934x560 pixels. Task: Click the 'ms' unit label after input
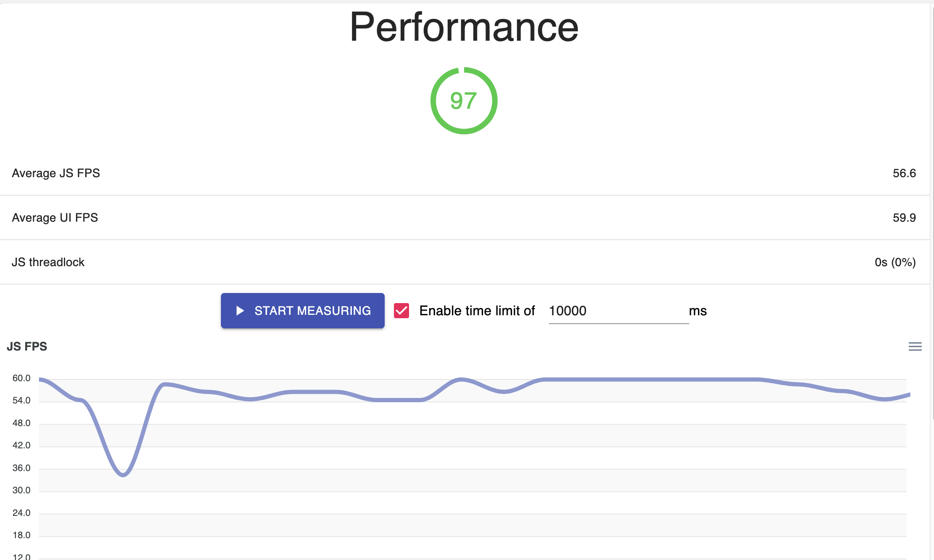tap(698, 311)
